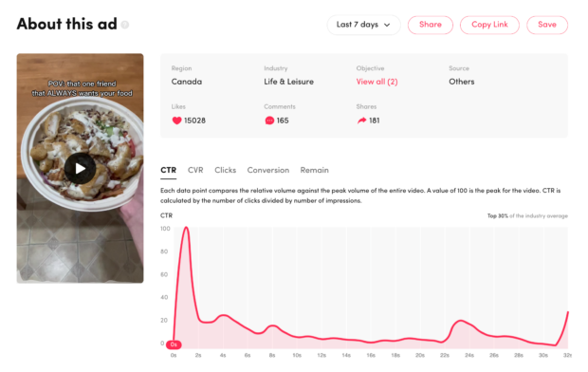This screenshot has height=372, width=588.
Task: Switch to the CVR tab
Action: point(195,170)
